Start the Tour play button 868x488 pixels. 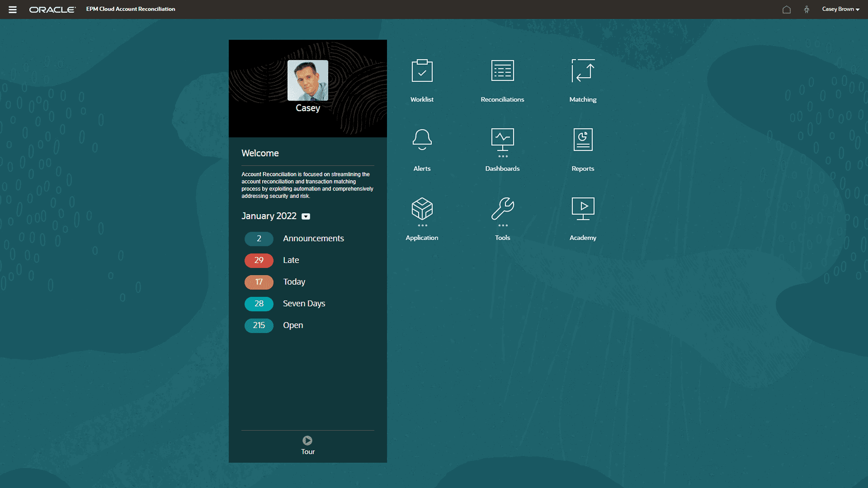click(307, 441)
